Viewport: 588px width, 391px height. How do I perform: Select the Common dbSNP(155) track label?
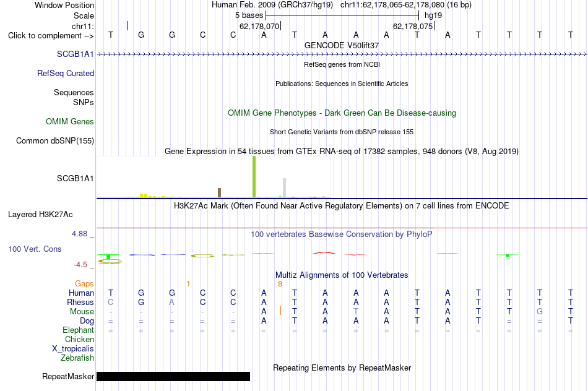click(x=54, y=140)
